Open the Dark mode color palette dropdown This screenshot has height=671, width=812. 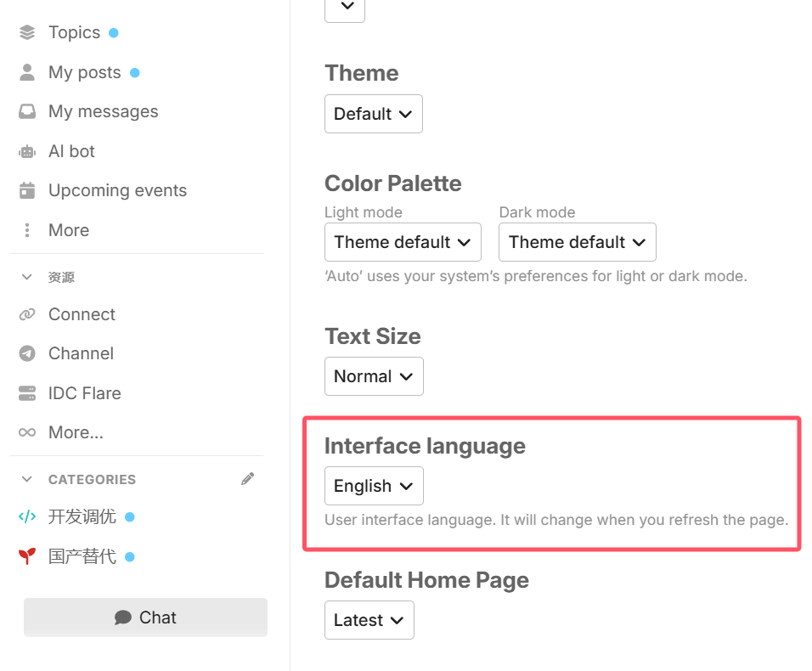point(578,242)
